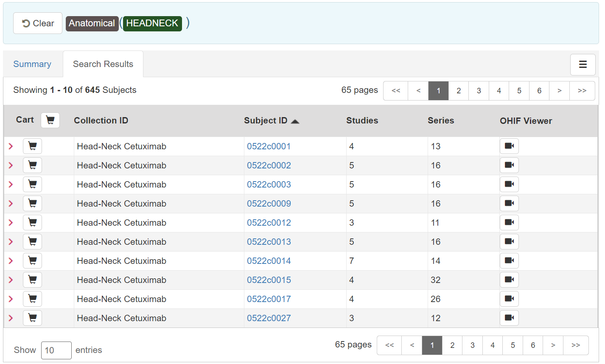Screen dimensions: 605x364
Task: Open OHIF viewer for subject 0522c0009
Action: [509, 204]
